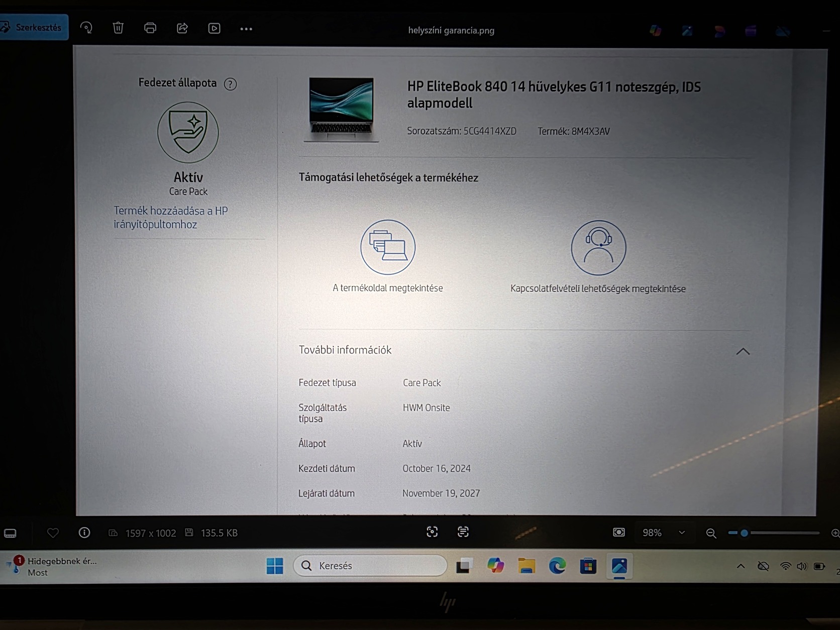Toggle the filmstrip view
The width and height of the screenshot is (840, 630).
pyautogui.click(x=10, y=533)
